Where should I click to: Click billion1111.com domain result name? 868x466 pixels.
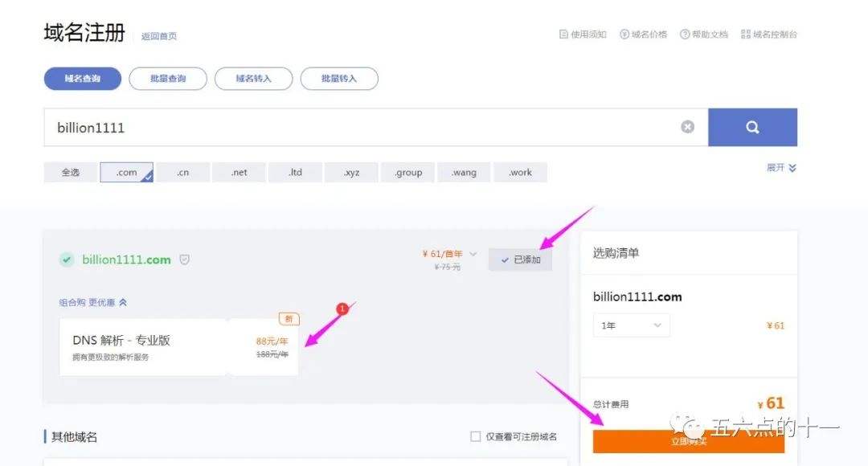pyautogui.click(x=127, y=260)
